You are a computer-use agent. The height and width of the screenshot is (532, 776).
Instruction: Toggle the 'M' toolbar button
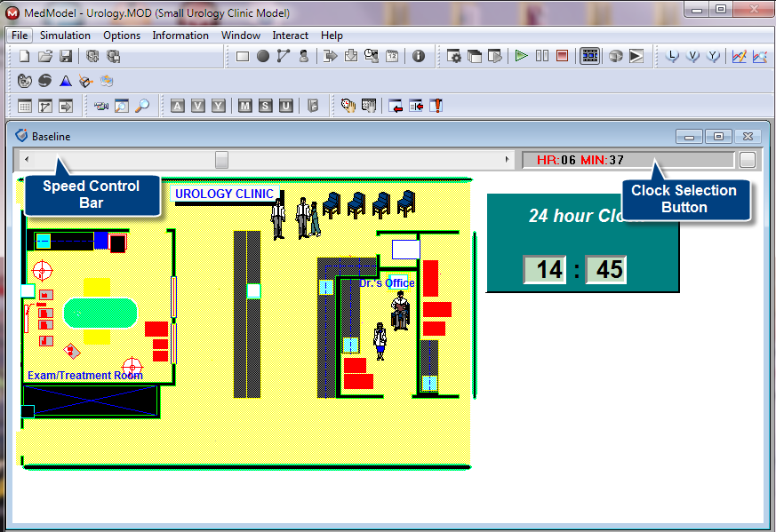click(244, 106)
